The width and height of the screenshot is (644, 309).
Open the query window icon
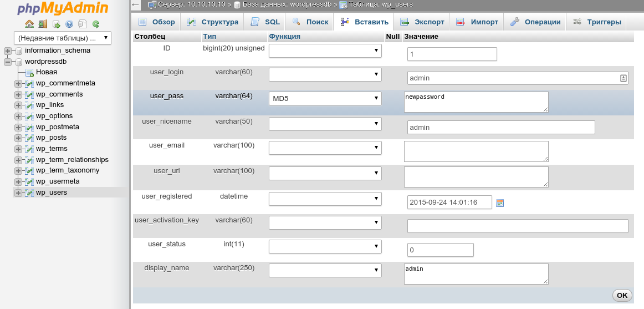coord(56,24)
